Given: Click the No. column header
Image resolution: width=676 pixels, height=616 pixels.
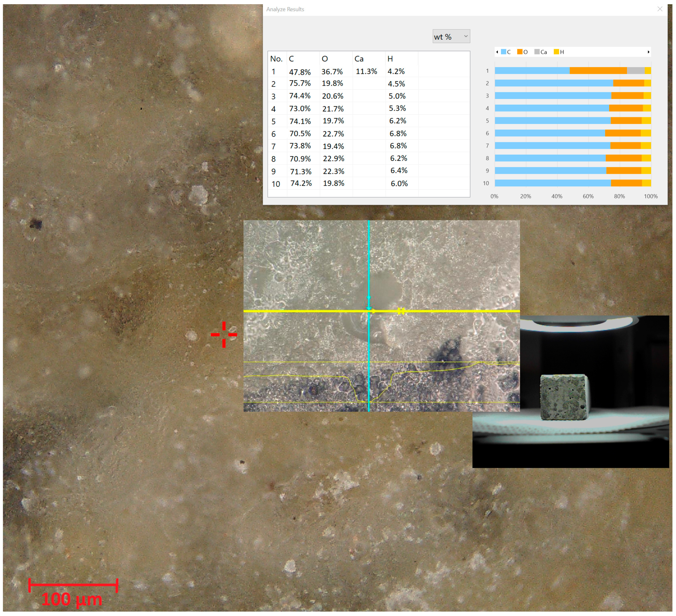Looking at the screenshot, I should 276,59.
